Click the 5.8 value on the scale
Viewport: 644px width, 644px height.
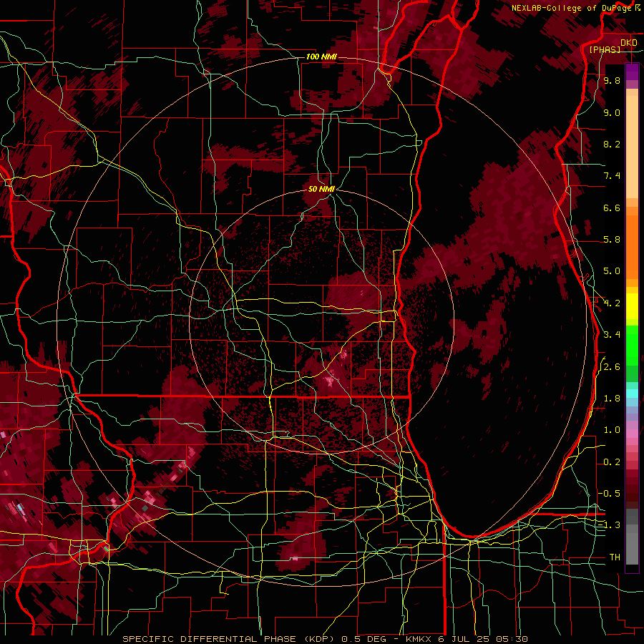612,240
